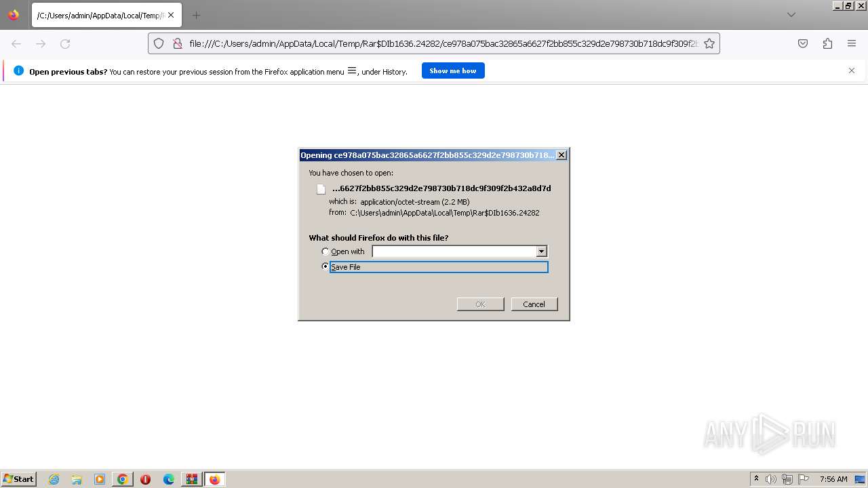Image resolution: width=868 pixels, height=488 pixels.
Task: Click the Forward navigation arrow
Action: click(x=41, y=43)
